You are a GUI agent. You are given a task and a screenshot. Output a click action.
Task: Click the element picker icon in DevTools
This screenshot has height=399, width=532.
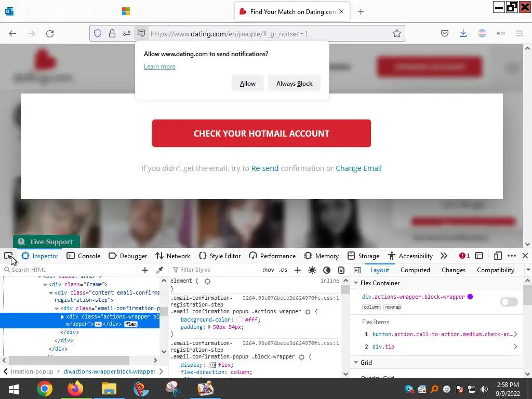[x=8, y=256]
